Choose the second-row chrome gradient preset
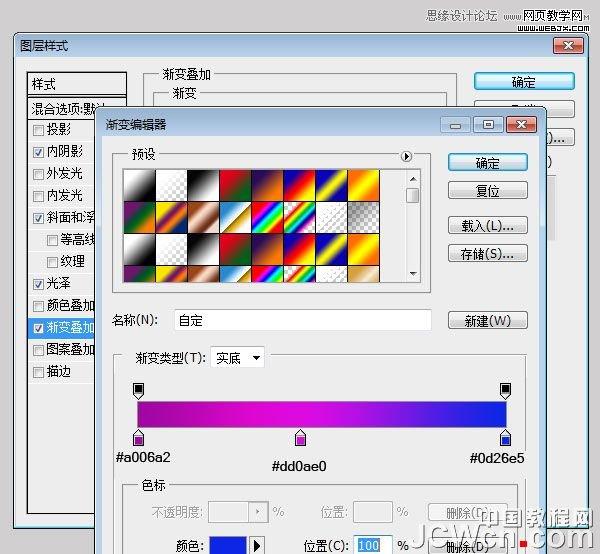 235,217
